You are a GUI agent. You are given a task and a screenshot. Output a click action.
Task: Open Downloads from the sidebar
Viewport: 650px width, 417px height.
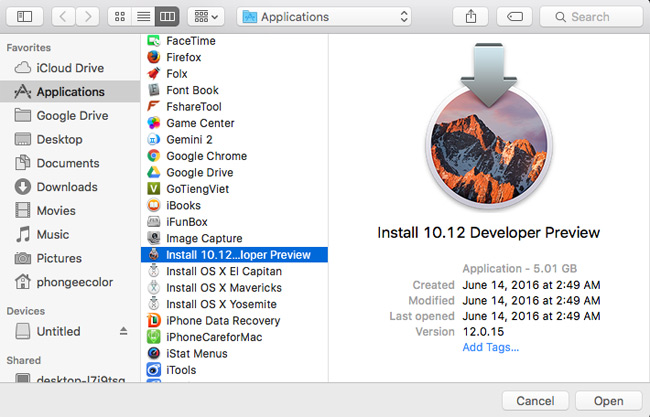tap(70, 187)
